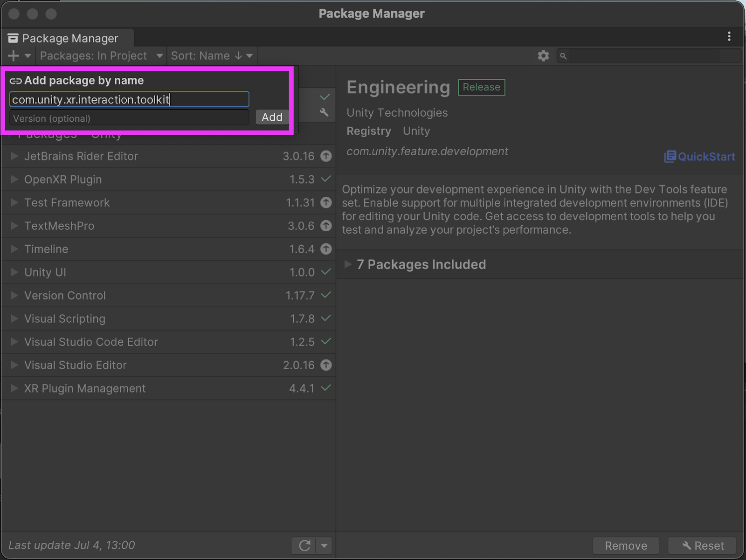
Task: Open the QuickStart link
Action: coord(699,157)
